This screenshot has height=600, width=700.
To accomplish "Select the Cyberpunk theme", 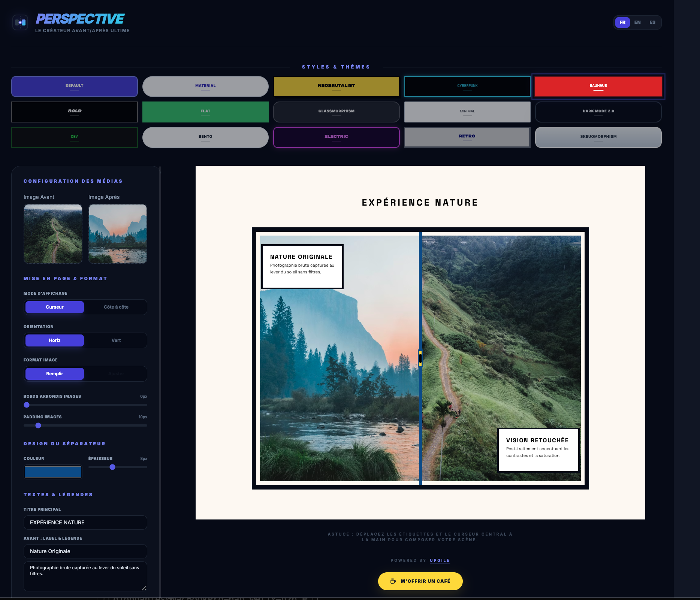I will pos(467,86).
